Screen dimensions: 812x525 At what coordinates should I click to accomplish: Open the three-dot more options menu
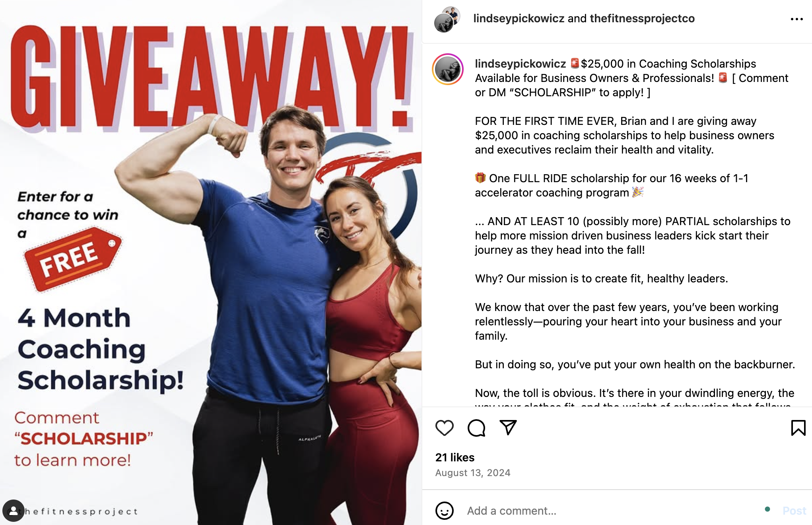point(796,19)
